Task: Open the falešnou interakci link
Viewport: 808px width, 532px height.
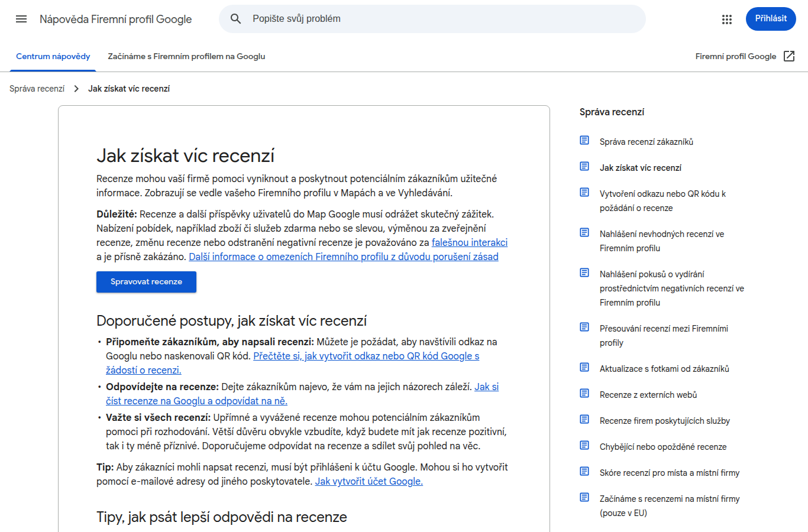Action: [470, 242]
